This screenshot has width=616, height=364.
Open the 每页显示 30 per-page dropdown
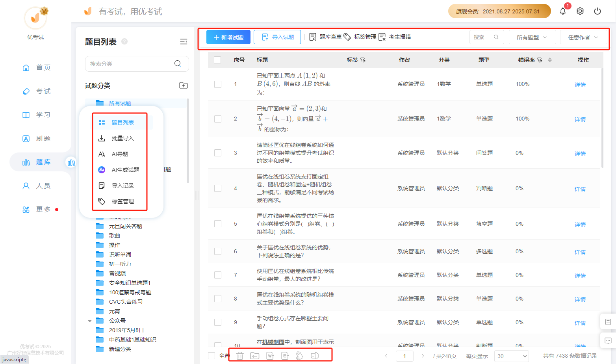coord(511,356)
